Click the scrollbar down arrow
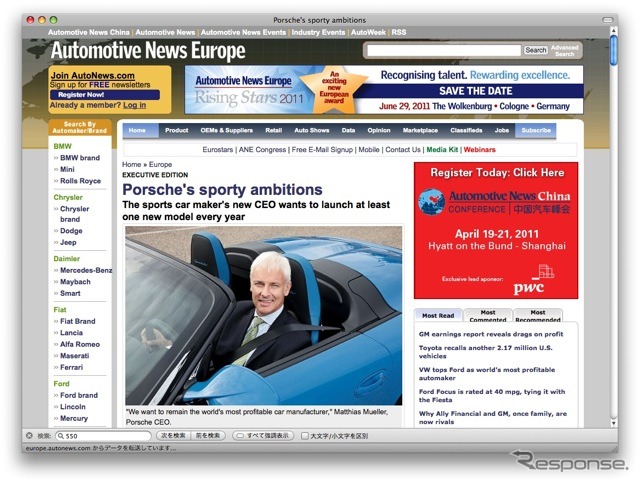 (613, 423)
